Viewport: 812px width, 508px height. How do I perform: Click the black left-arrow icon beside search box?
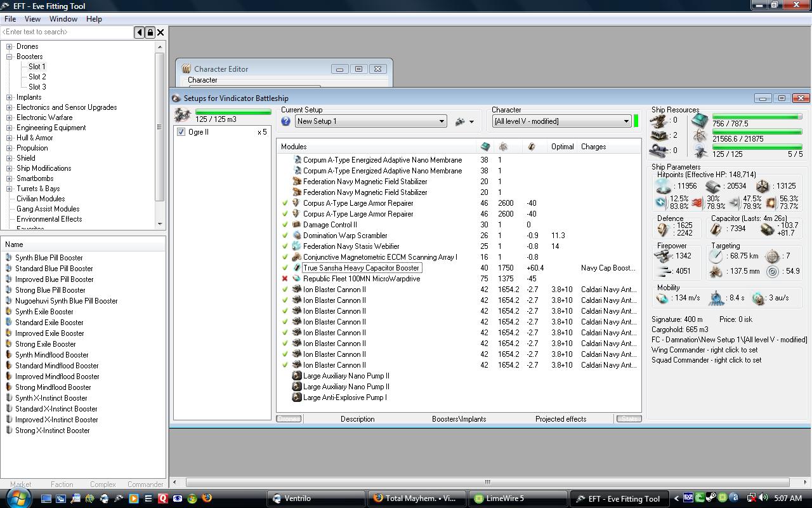tap(140, 32)
